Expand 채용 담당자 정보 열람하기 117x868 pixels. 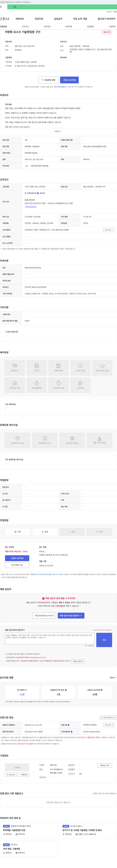71,615
